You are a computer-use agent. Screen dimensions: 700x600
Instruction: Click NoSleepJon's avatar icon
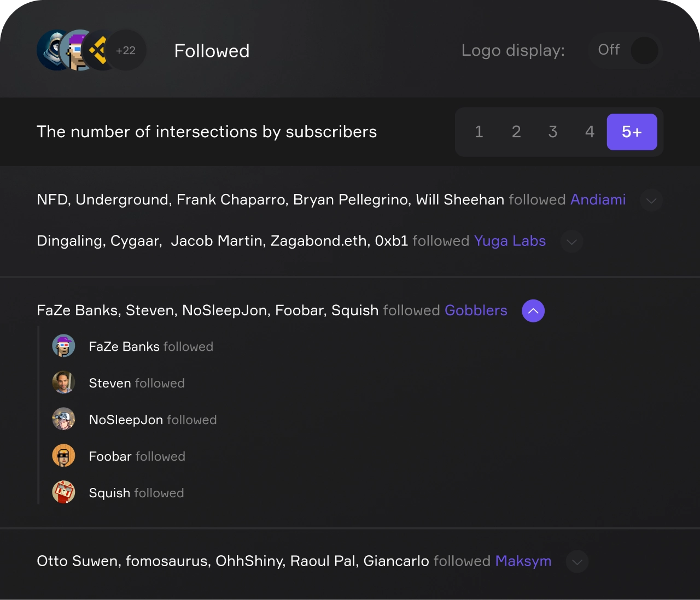[x=63, y=419]
